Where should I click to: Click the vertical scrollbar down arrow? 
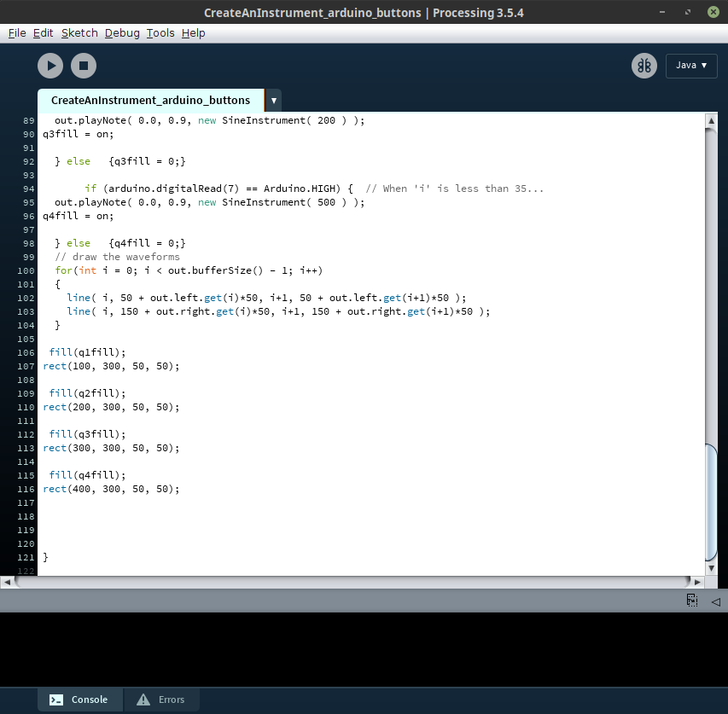[x=711, y=568]
